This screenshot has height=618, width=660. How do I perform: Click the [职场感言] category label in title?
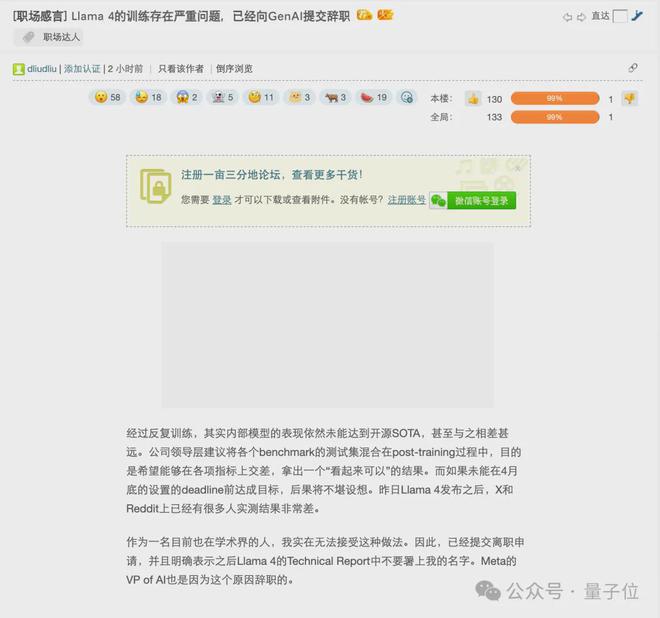[x=40, y=16]
